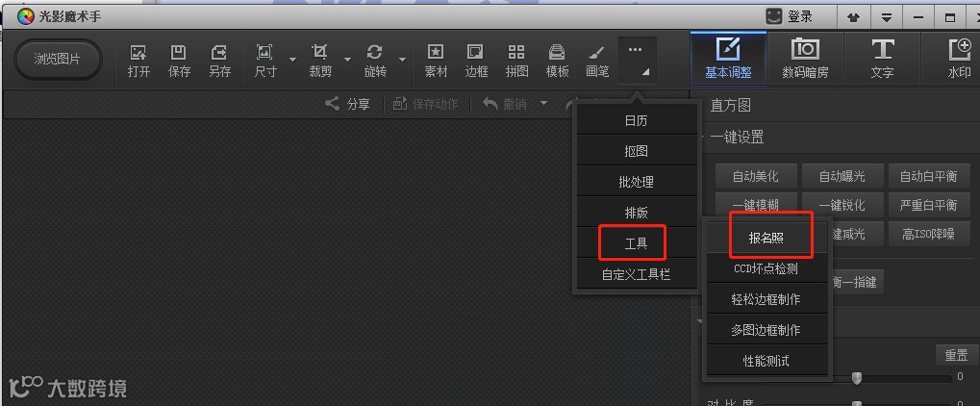Viewport: 980px width, 406px height.
Task: Expand the 旋转 rotate dropdown arrow
Action: pyautogui.click(x=403, y=60)
